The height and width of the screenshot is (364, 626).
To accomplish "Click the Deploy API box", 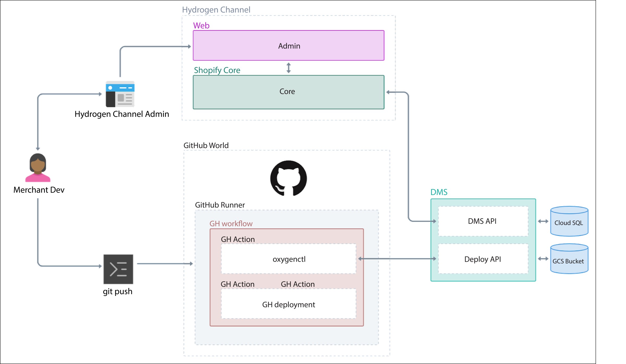I will tap(483, 259).
